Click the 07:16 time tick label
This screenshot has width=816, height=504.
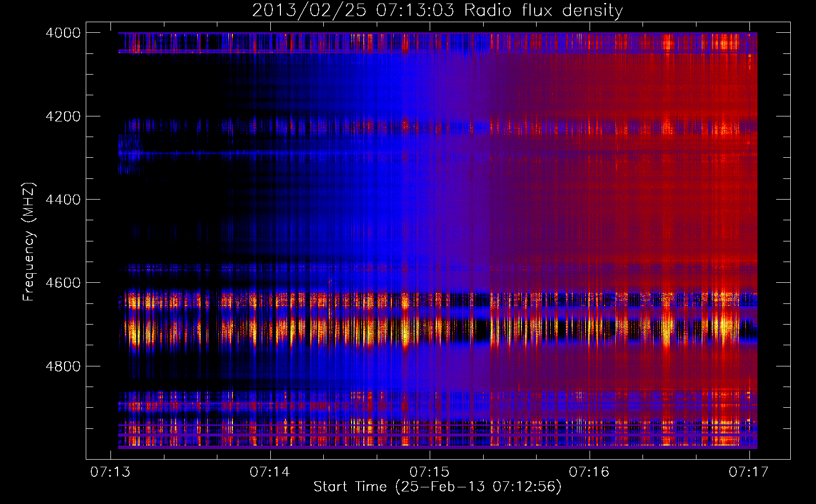[x=590, y=472]
